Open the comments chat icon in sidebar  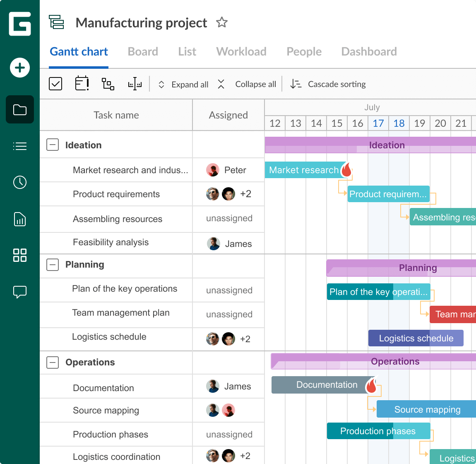[x=19, y=292]
